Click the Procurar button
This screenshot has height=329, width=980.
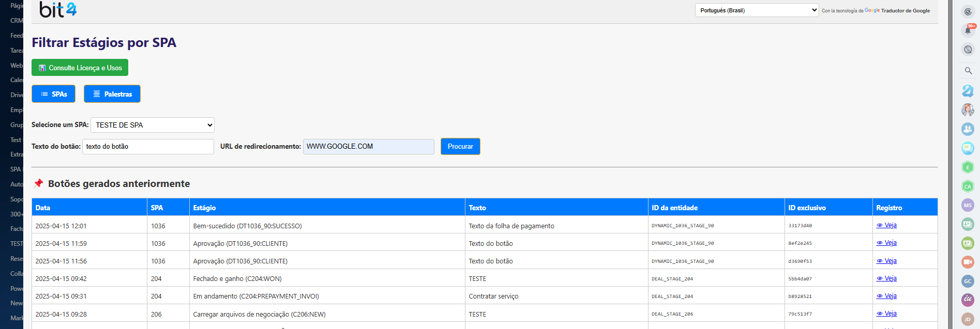tap(460, 147)
